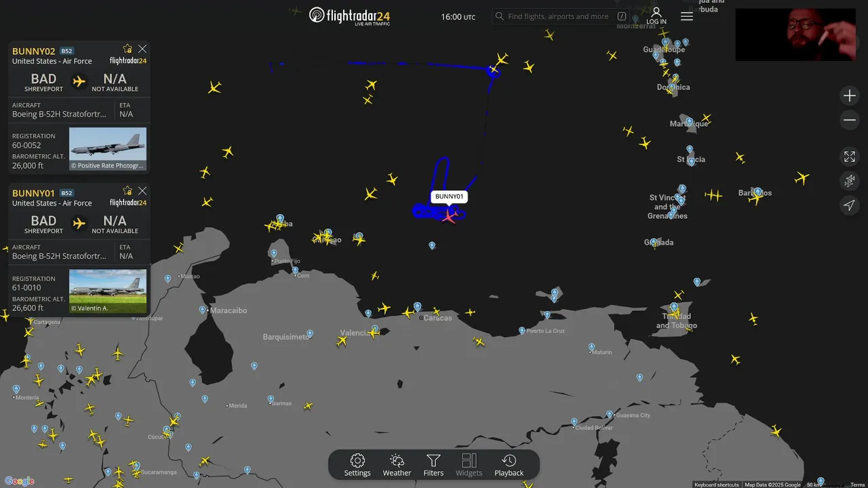
Task: Click the 16:00 UTC clock
Action: (458, 17)
